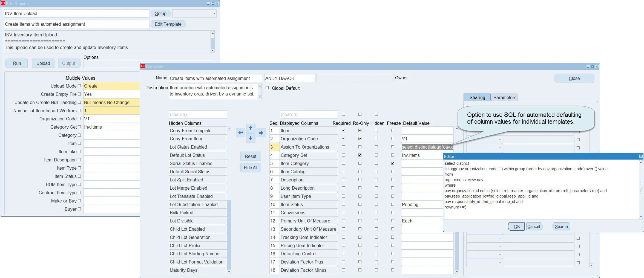Viewport: 644px width, 278px height.
Task: Click the up arrow reorder icon
Action: [251, 128]
